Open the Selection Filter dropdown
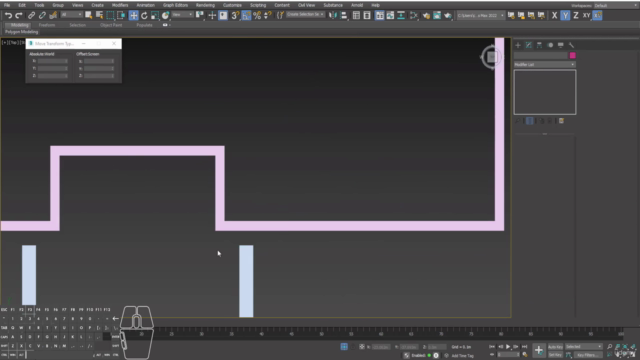The image size is (640, 360). coord(71,15)
